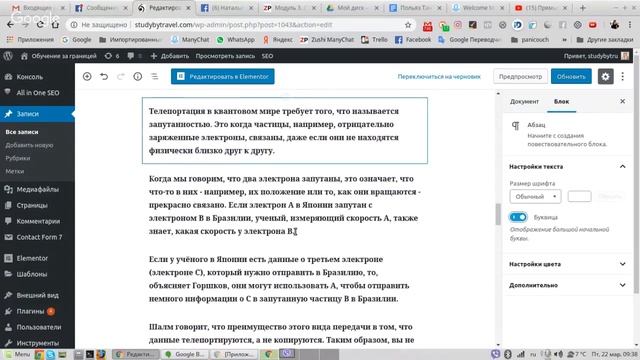Open browser home page
The width and height of the screenshot is (640, 360).
(55, 25)
